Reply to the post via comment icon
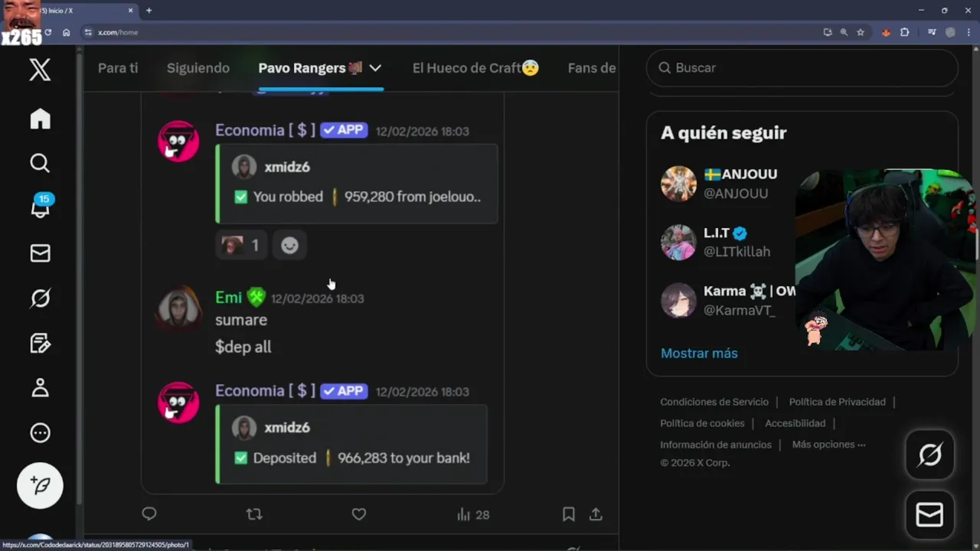 coord(149,514)
